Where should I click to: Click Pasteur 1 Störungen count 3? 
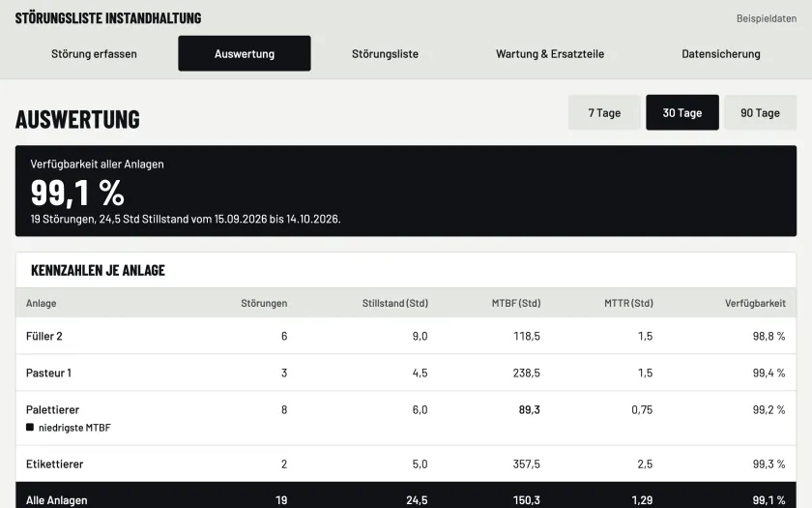click(284, 373)
